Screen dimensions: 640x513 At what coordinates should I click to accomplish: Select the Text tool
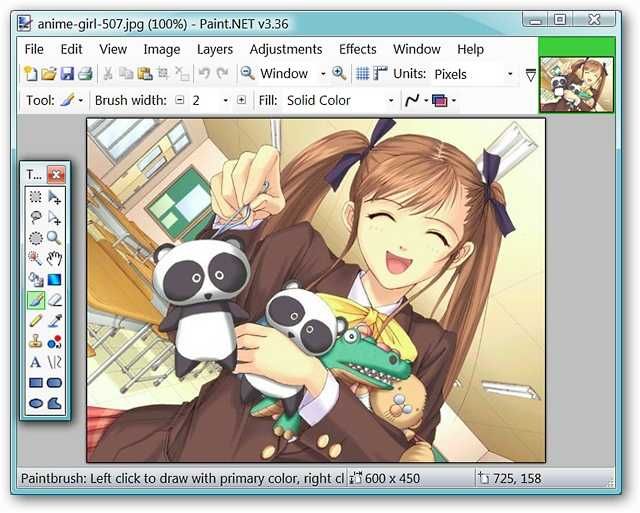tap(36, 362)
